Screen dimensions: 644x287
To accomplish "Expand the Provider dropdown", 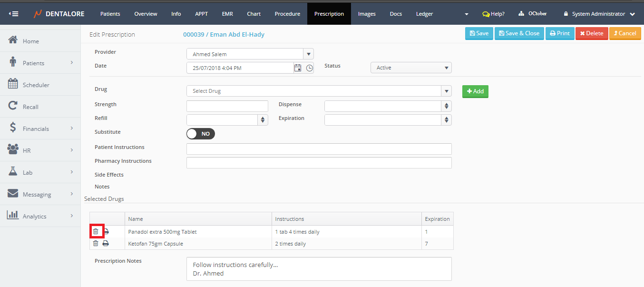I will (x=308, y=54).
